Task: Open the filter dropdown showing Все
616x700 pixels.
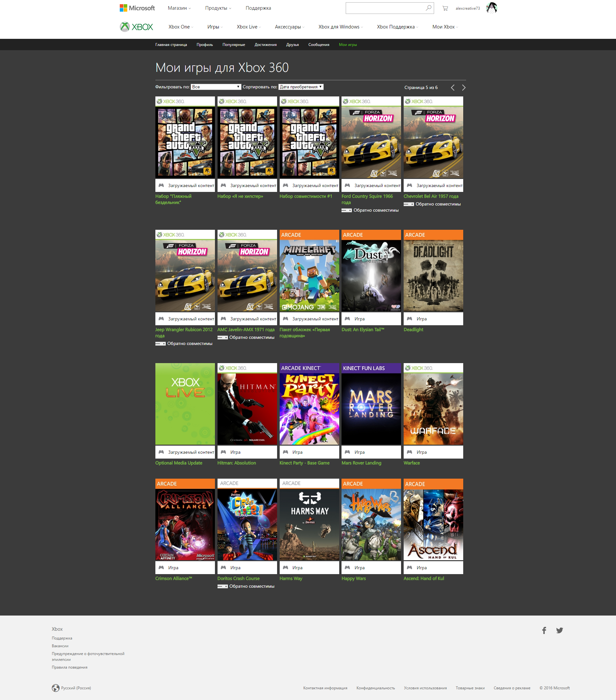Action: (216, 87)
